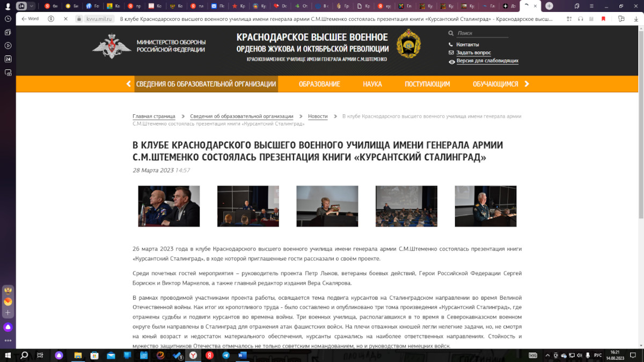Click the Задать вопрос link
This screenshot has height=362, width=644.
(473, 53)
